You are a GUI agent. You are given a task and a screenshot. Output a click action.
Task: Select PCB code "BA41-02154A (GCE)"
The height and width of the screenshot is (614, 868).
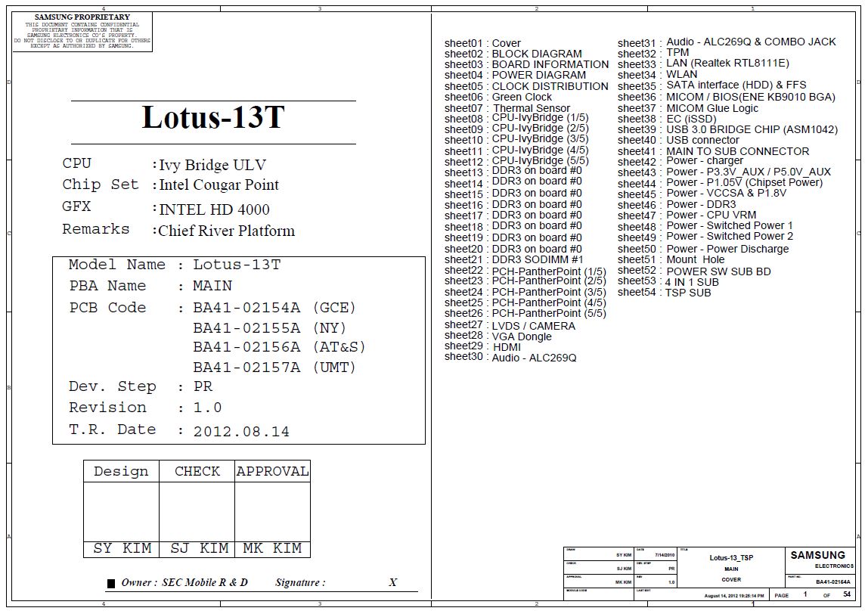(x=274, y=307)
